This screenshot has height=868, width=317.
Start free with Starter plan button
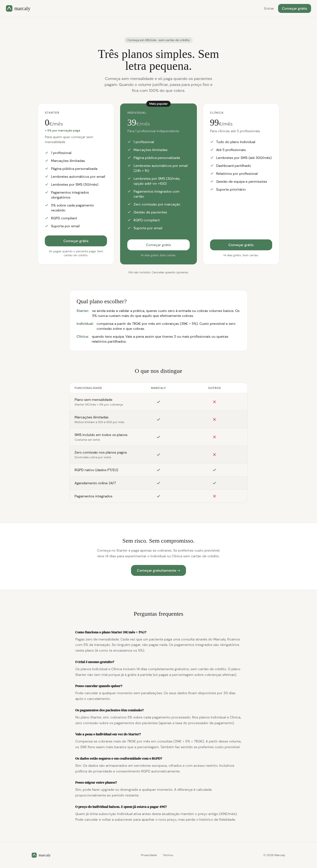click(x=76, y=241)
